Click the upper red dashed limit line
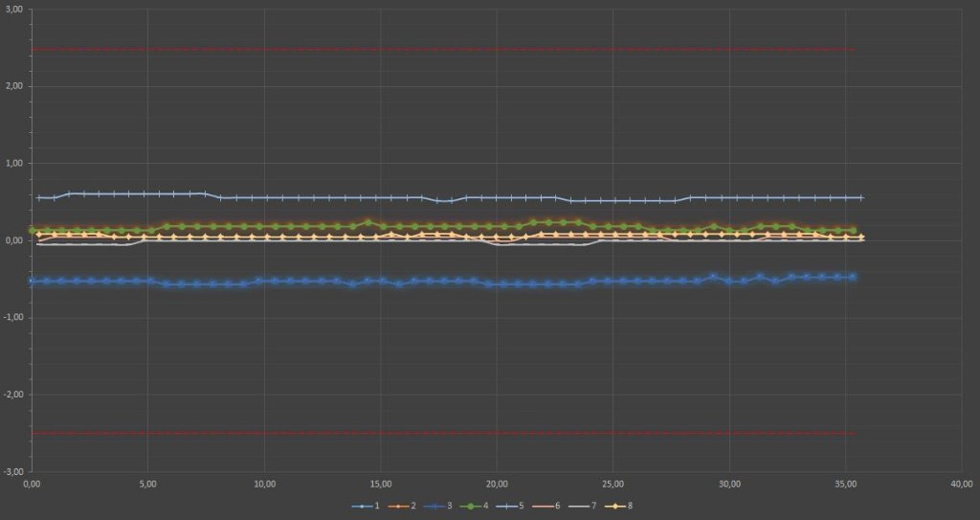This screenshot has width=980, height=520. pos(440,50)
